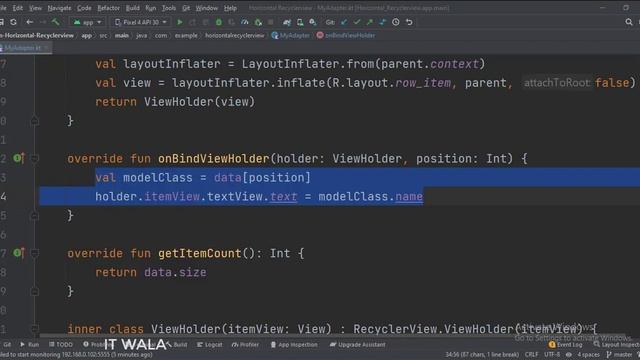Open Search Everywhere magnifier icon
Image resolution: width=640 pixels, height=360 pixels.
pyautogui.click(x=629, y=22)
